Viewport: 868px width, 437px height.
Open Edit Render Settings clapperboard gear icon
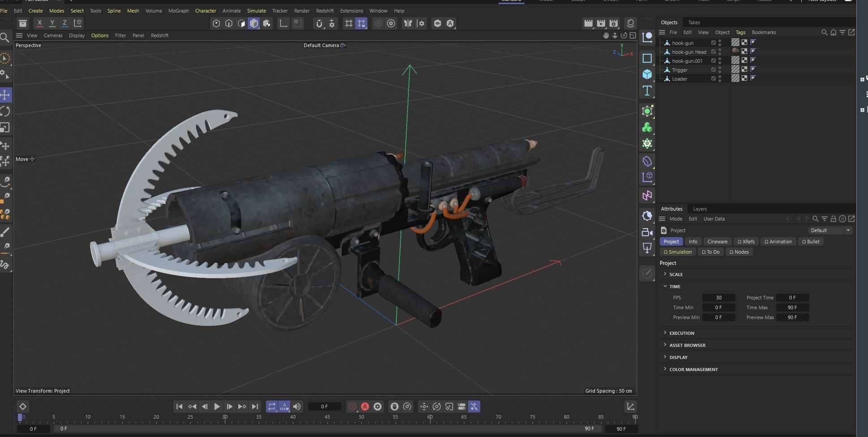click(x=614, y=23)
